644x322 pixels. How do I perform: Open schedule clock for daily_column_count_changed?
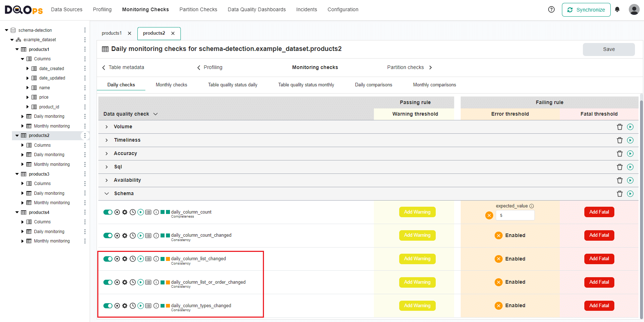point(133,236)
